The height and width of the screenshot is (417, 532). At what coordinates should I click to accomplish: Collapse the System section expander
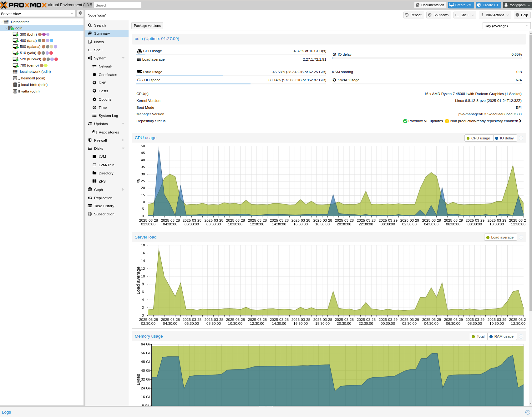tap(123, 58)
